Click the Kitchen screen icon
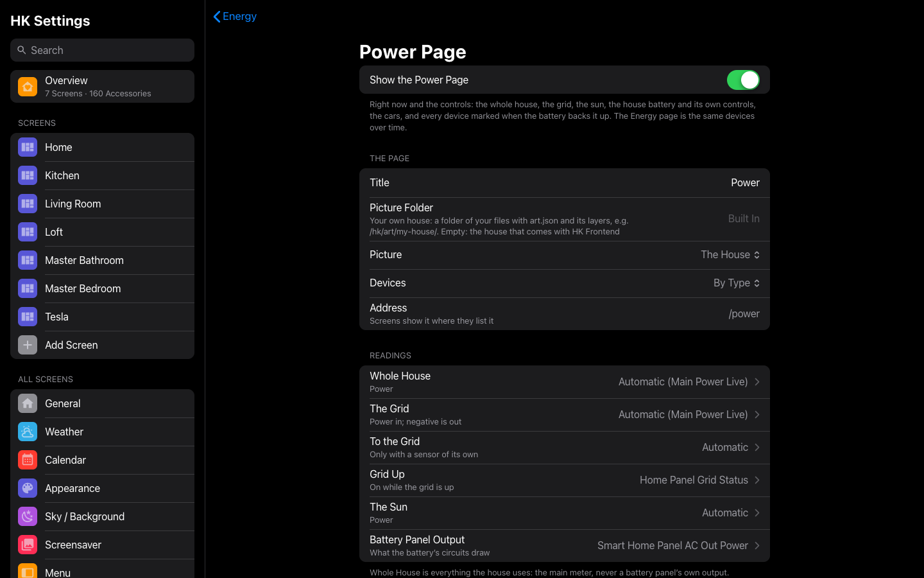This screenshot has height=578, width=924. pos(28,175)
